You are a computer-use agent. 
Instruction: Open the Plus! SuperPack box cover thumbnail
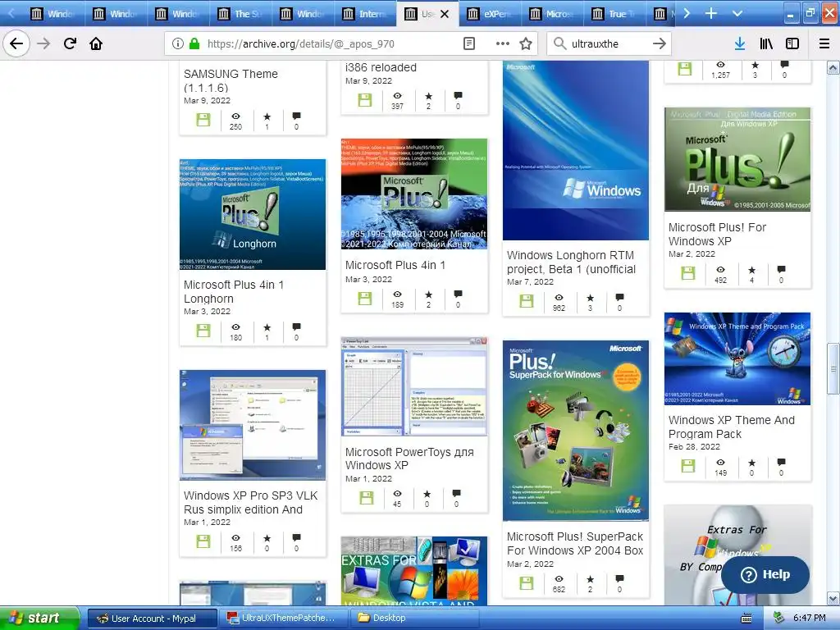pyautogui.click(x=575, y=430)
